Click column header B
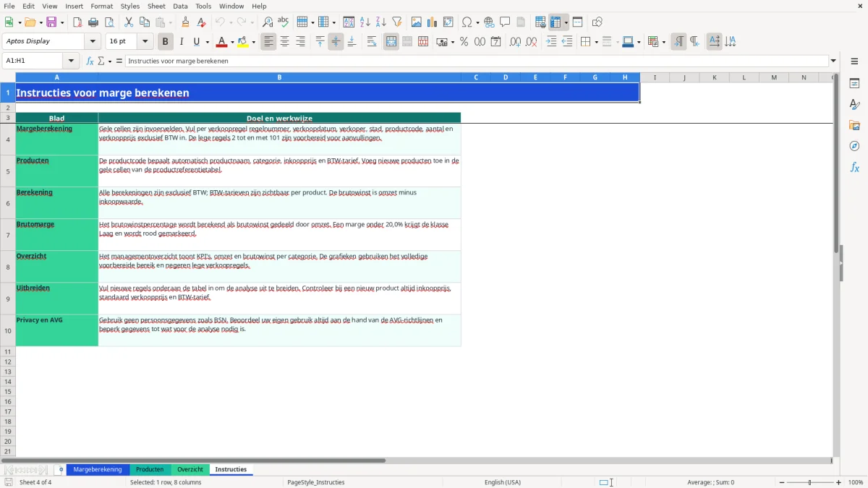Image resolution: width=868 pixels, height=488 pixels. pyautogui.click(x=279, y=77)
